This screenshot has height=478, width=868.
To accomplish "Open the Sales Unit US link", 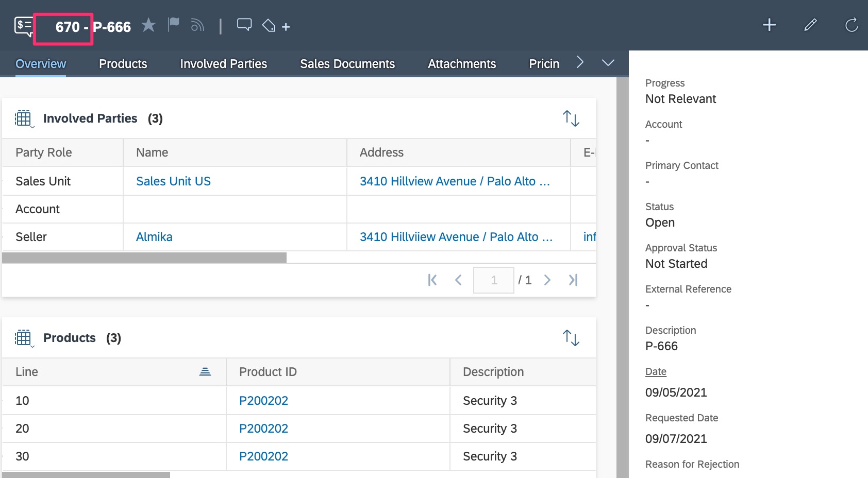I will (173, 181).
